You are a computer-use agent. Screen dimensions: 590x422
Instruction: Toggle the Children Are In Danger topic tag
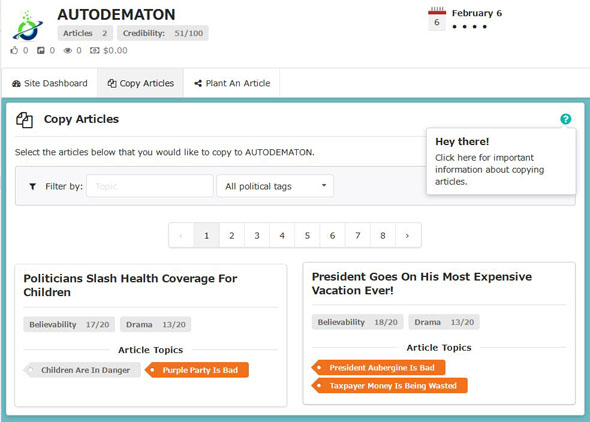[x=82, y=370]
